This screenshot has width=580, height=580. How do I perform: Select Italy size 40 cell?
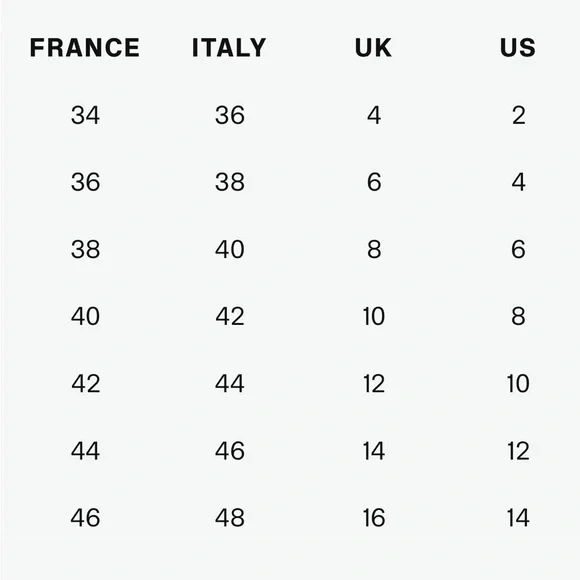(230, 249)
